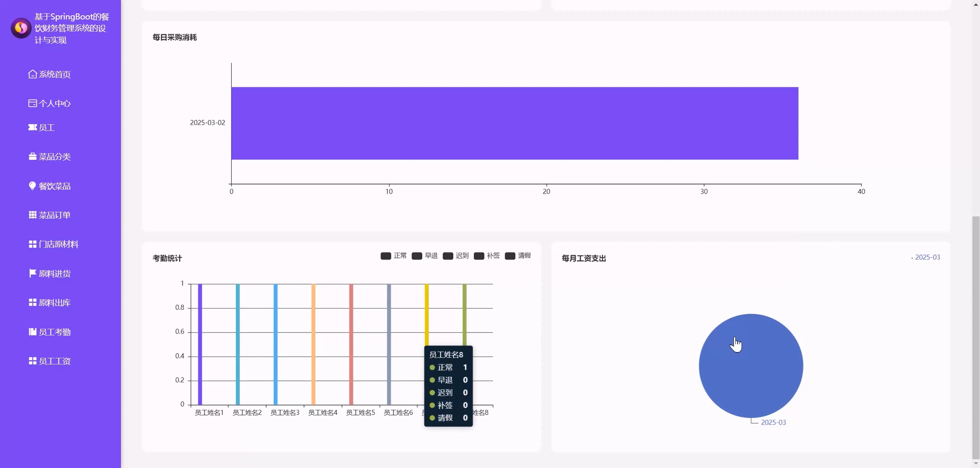Open the 原料出库 menu item
This screenshot has width=980, height=468.
[x=54, y=303]
